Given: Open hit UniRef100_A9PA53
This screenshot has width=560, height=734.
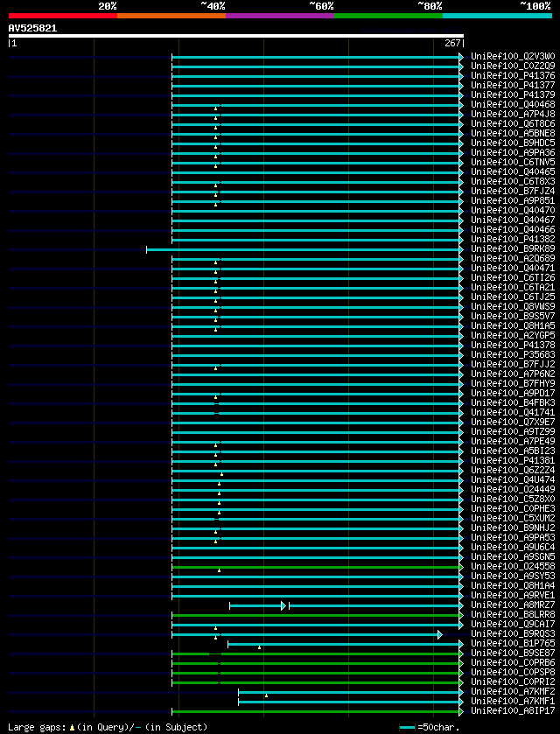Looking at the screenshot, I should coord(513,537).
